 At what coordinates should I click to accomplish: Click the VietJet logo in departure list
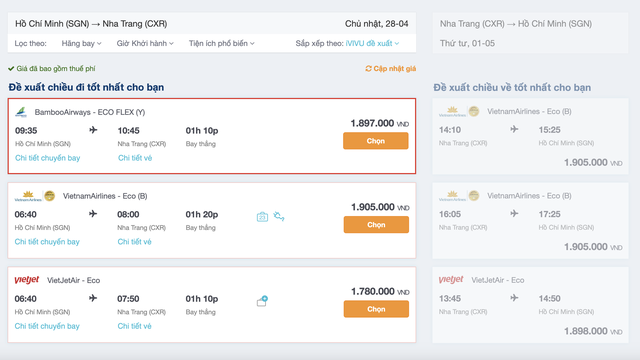pos(27,280)
